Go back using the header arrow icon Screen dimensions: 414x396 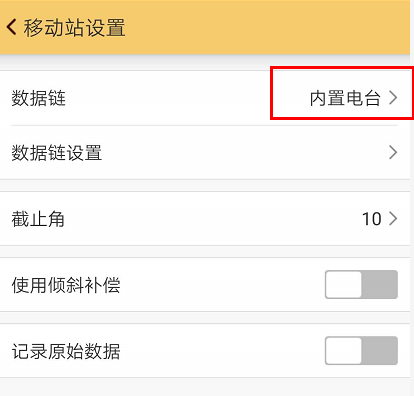(11, 27)
